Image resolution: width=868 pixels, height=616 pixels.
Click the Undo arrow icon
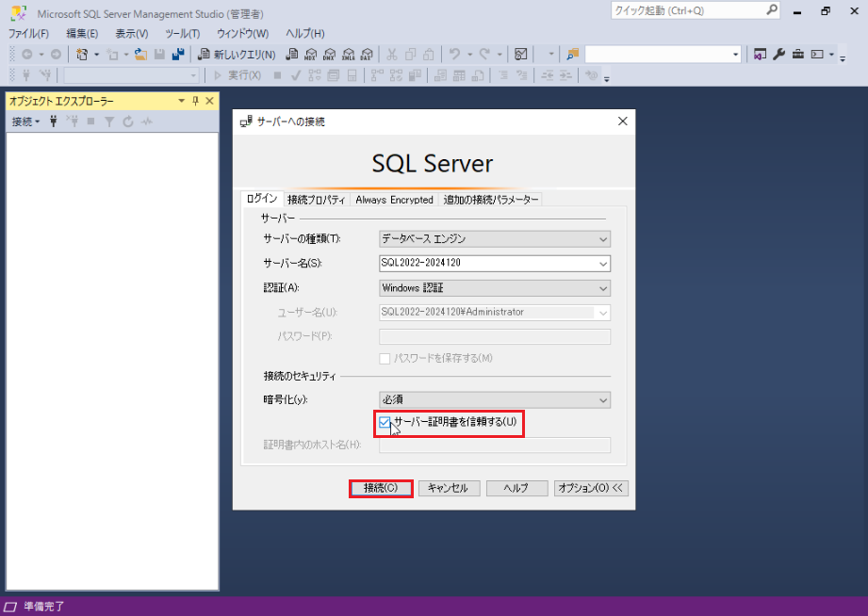pyautogui.click(x=455, y=55)
